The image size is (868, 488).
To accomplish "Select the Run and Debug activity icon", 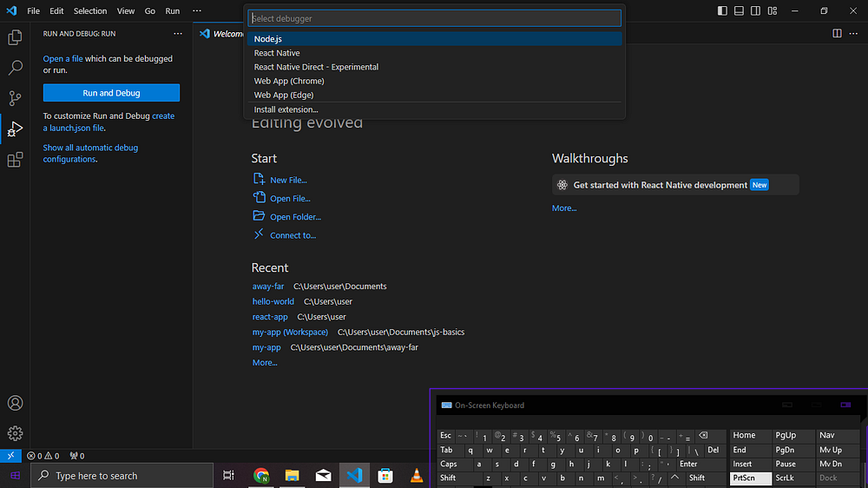I will tap(15, 129).
